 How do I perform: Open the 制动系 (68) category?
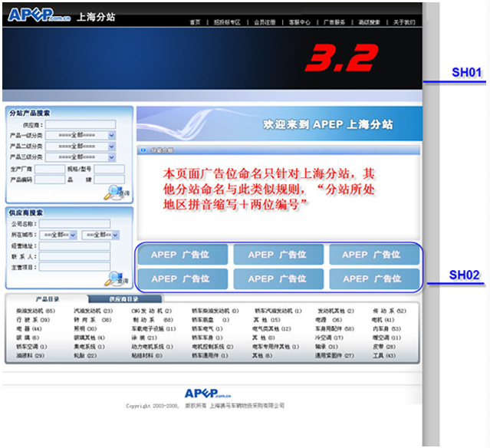(152, 320)
